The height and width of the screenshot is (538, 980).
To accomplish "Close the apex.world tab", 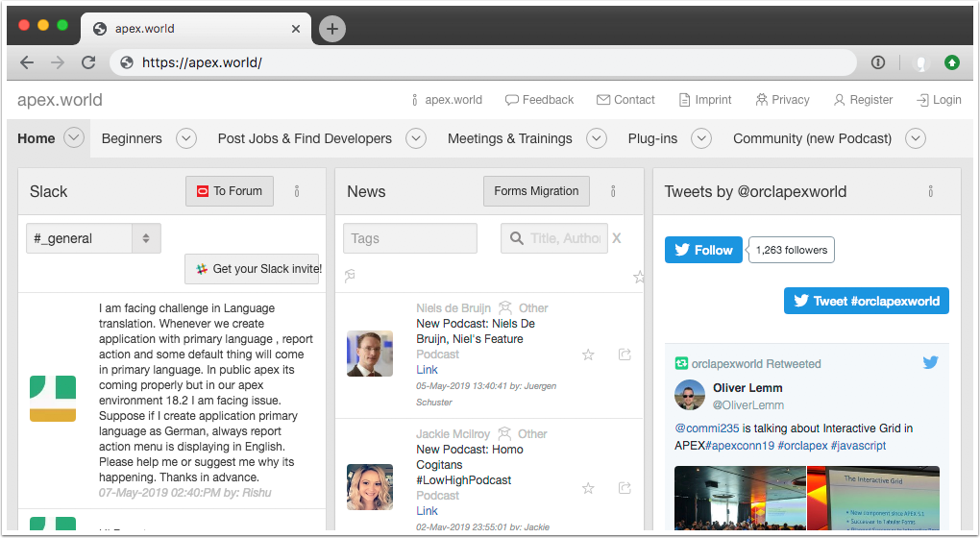I will pos(296,29).
